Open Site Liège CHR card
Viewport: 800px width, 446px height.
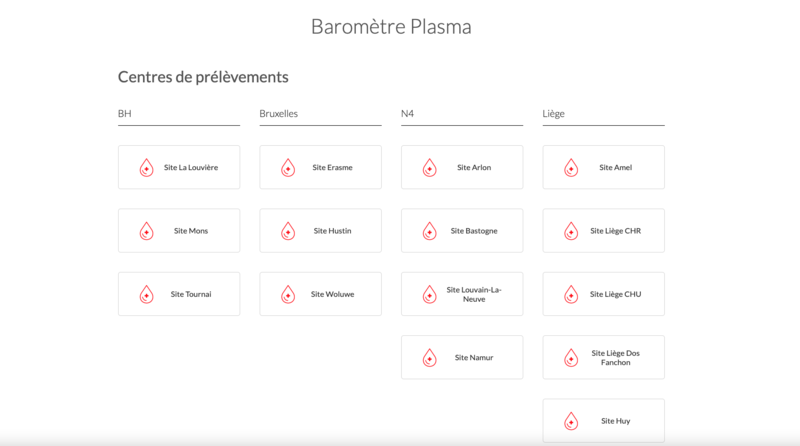(x=604, y=231)
